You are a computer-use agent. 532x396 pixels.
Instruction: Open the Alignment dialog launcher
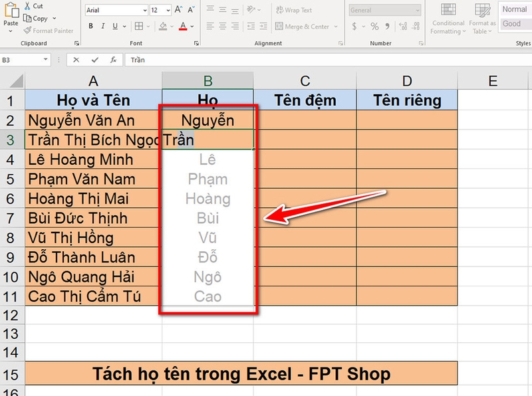click(x=340, y=43)
